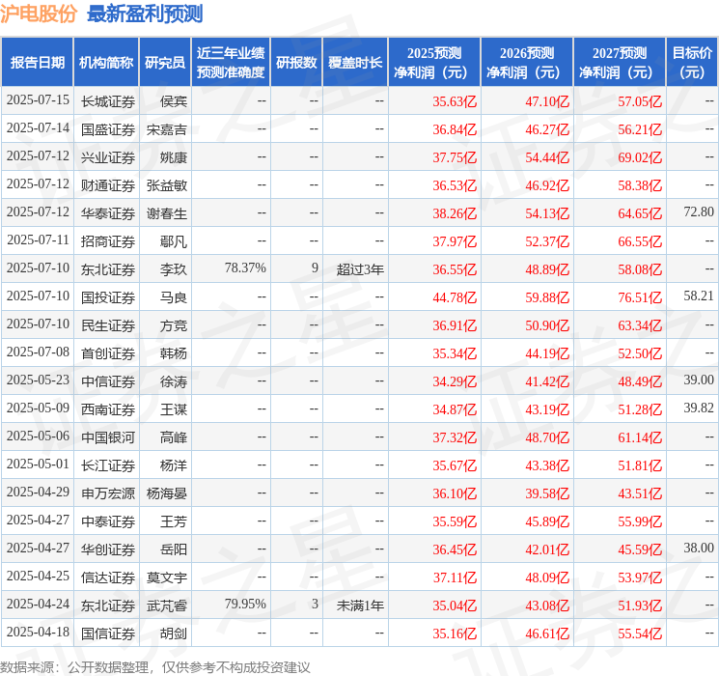
Task: Click the date 2025-07-11
Action: (38, 240)
